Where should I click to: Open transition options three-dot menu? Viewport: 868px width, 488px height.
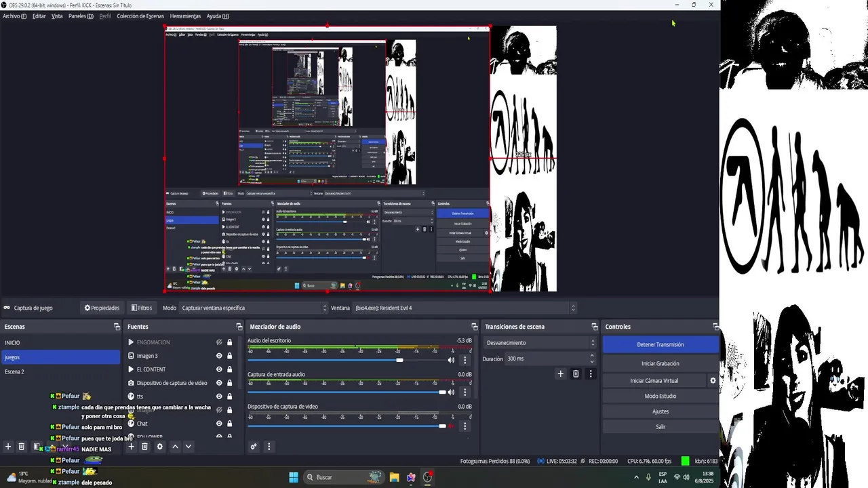591,373
